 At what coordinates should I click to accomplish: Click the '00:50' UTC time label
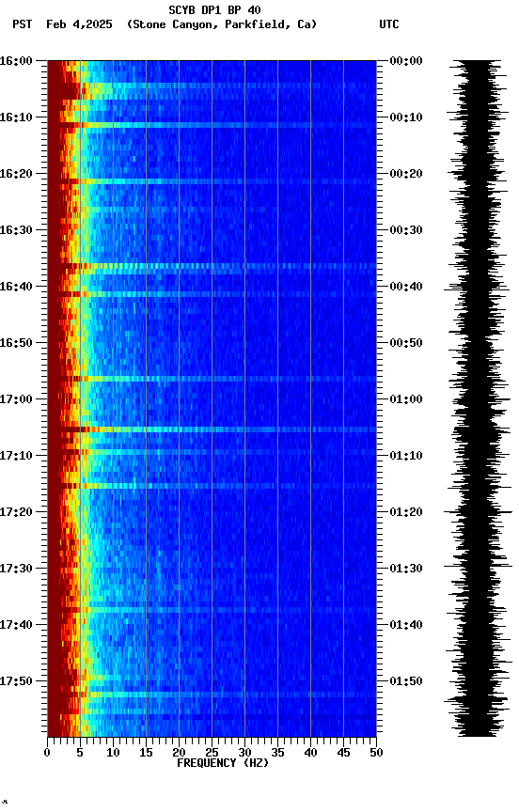tap(406, 343)
